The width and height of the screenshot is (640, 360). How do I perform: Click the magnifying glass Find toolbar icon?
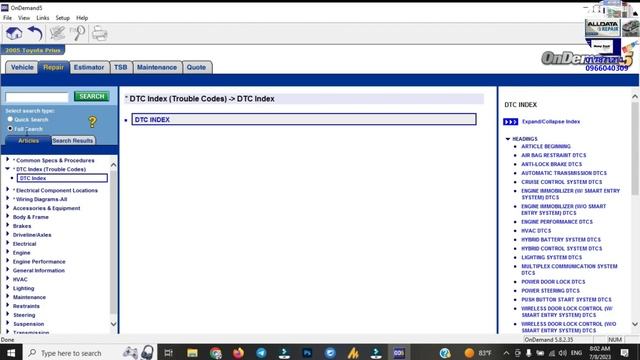pyautogui.click(x=78, y=33)
